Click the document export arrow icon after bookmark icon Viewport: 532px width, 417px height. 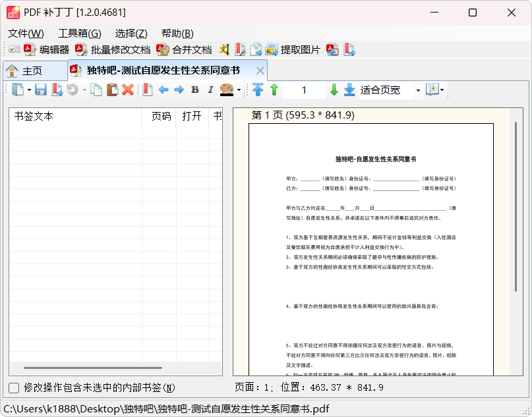pos(256,50)
